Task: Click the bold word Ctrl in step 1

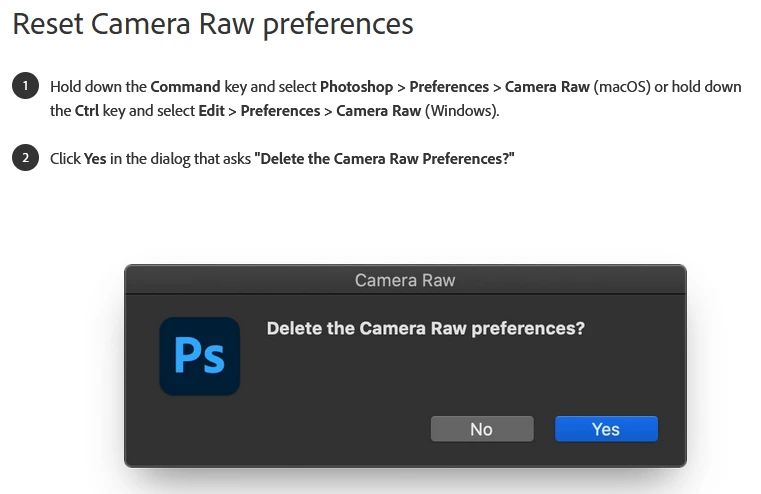Action: [87, 110]
